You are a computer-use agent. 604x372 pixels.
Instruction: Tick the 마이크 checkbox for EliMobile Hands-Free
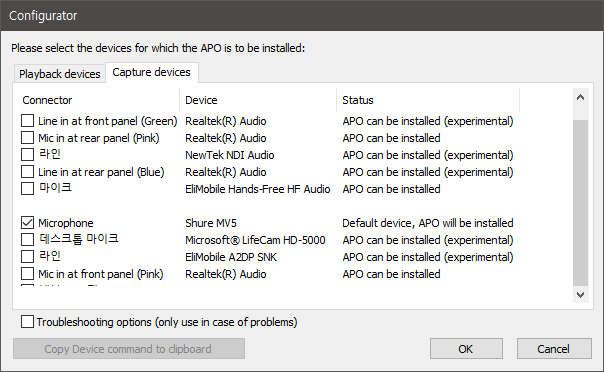point(27,189)
